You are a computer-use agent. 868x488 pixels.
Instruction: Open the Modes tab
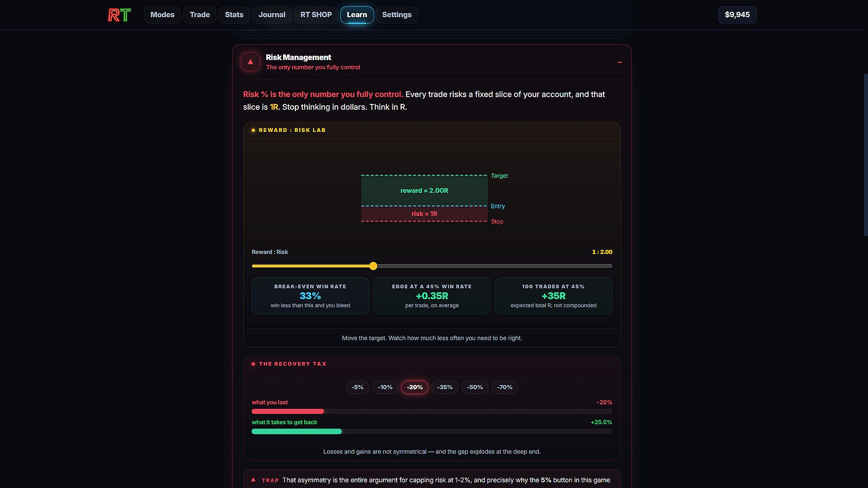tap(162, 15)
